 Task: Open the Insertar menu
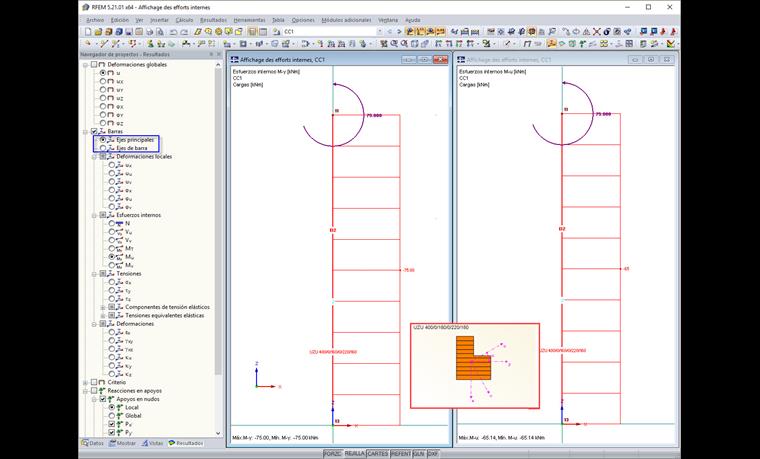159,20
